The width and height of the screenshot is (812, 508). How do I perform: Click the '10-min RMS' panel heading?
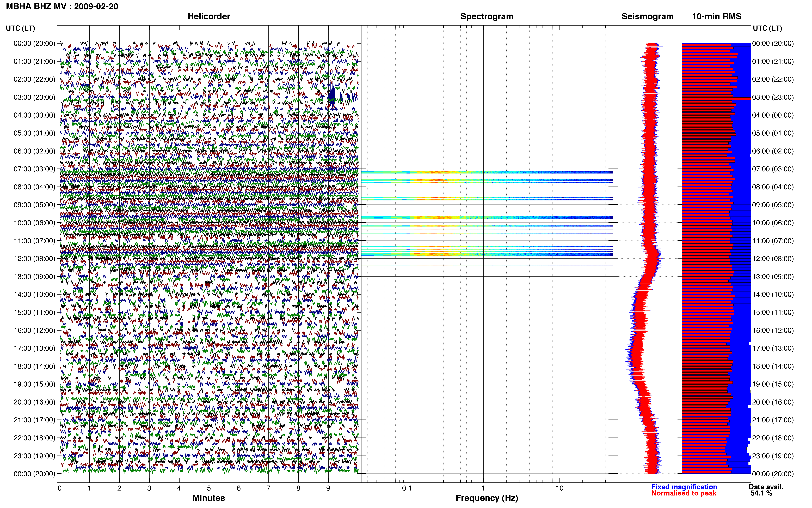point(717,16)
